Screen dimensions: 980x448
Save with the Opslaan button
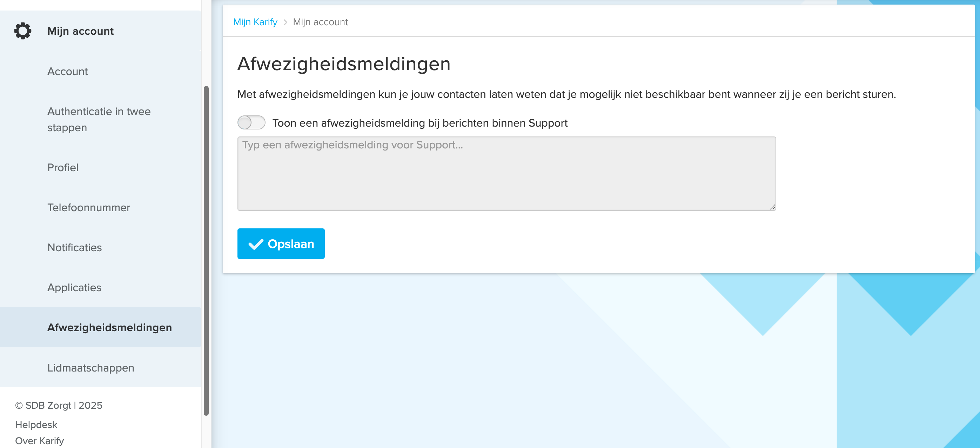click(x=281, y=243)
